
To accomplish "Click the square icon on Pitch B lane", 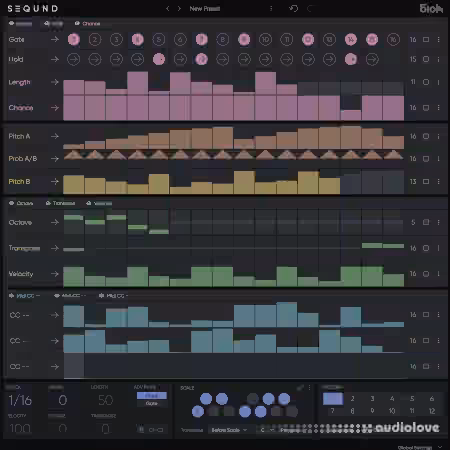I will 426,182.
